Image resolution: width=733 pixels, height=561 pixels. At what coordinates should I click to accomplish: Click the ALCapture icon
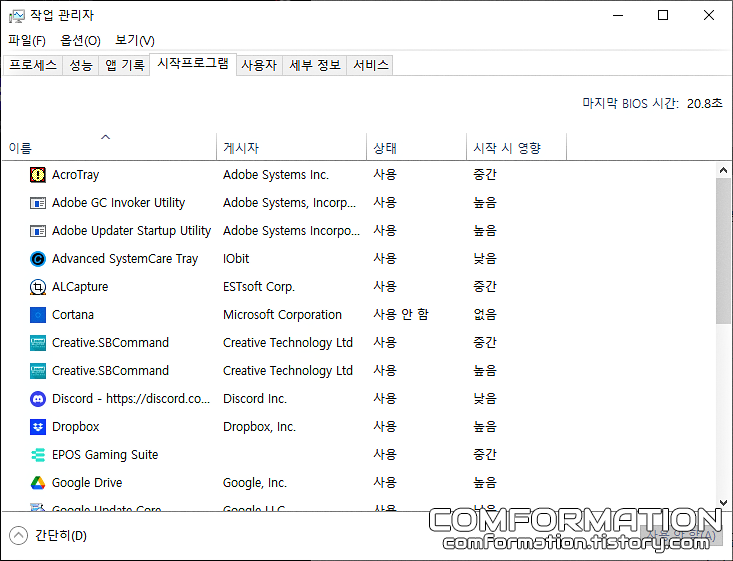pos(38,287)
